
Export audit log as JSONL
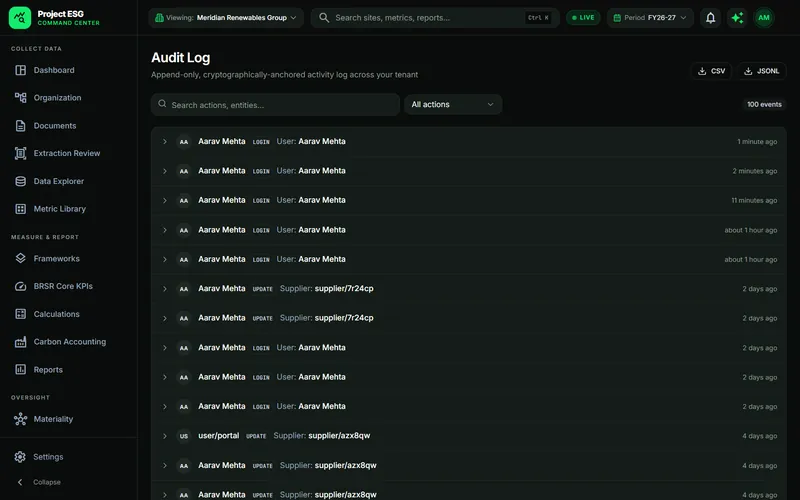pyautogui.click(x=761, y=71)
